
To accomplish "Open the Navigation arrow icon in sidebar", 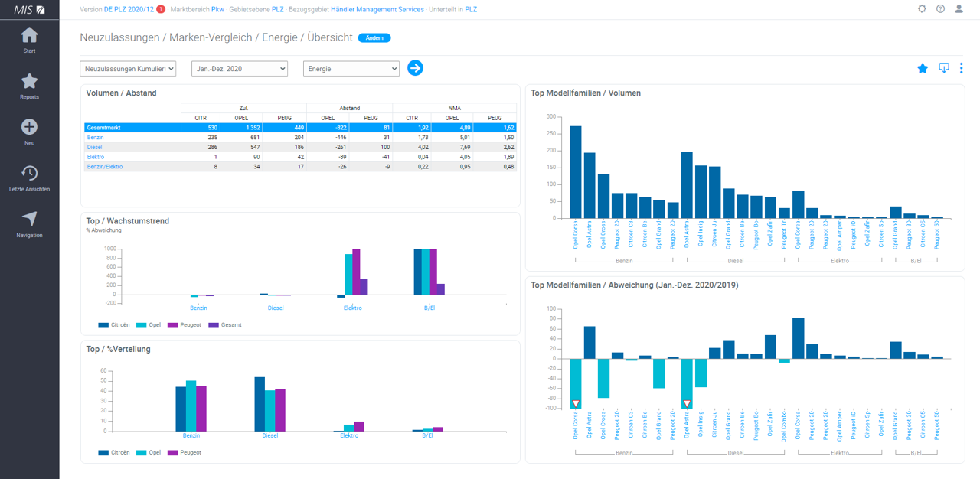I will click(x=29, y=220).
